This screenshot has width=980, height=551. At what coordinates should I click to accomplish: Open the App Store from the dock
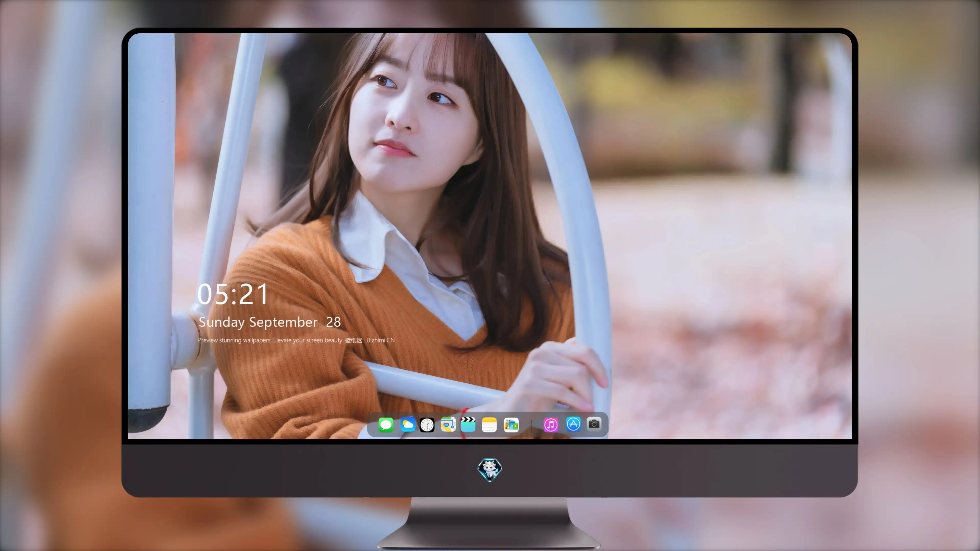click(573, 424)
